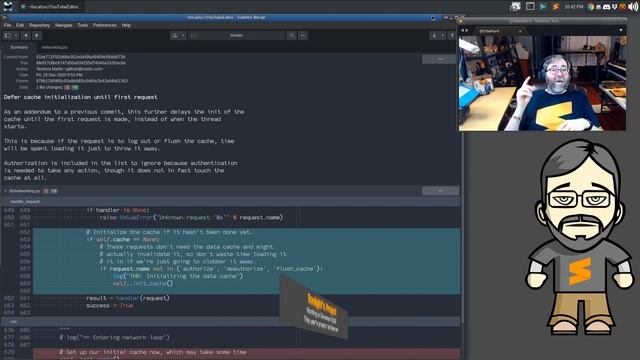Open the stash dropdown arrow

[x=183, y=36]
